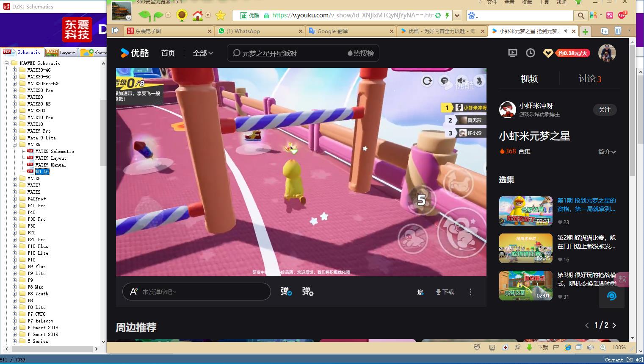The width and height of the screenshot is (644, 364).
Task: Switch to the WhatsApp browser tab
Action: 259,31
